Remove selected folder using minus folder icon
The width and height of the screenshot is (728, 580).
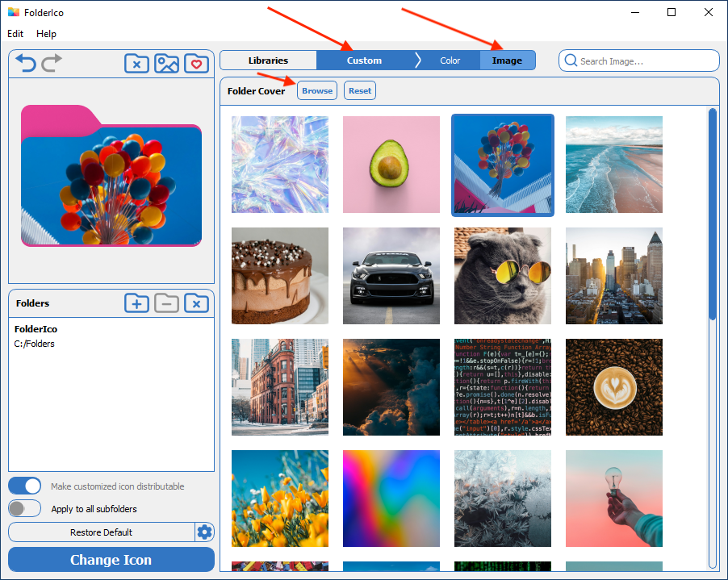click(166, 303)
